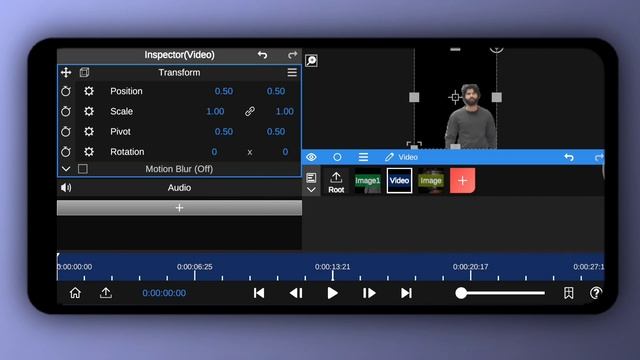Image resolution: width=640 pixels, height=360 pixels.
Task: Click the Audio speaker icon
Action: [66, 187]
